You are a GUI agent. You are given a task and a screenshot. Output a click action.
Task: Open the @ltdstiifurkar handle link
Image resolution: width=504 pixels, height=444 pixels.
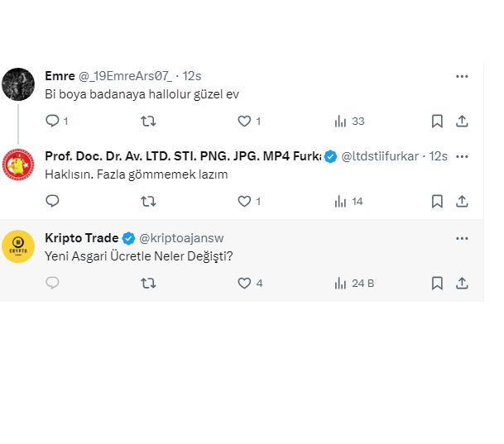coord(381,156)
